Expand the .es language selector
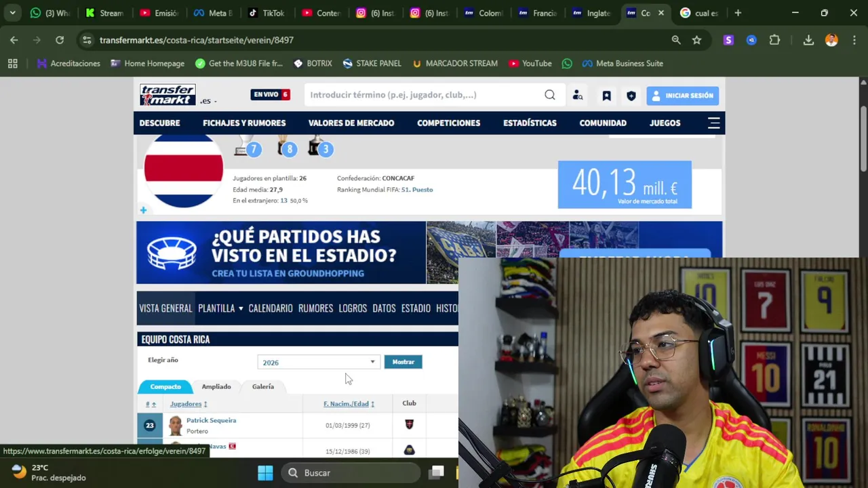Viewport: 868px width, 488px height. pos(208,101)
